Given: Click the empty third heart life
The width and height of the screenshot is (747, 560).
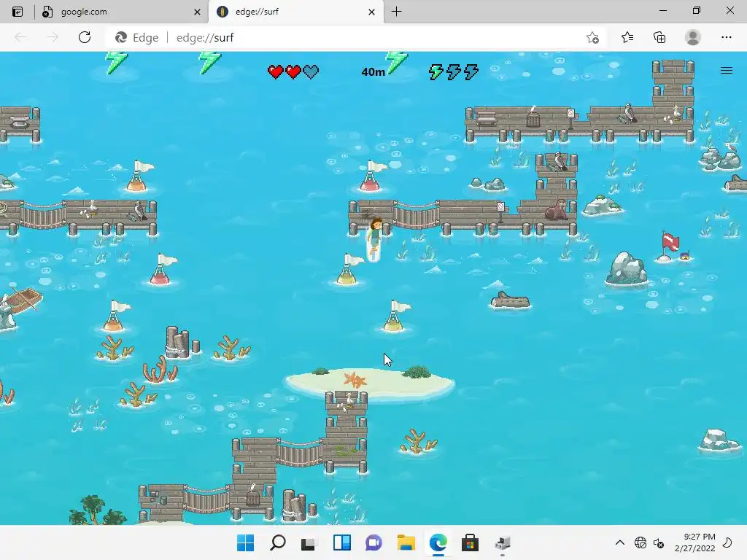Looking at the screenshot, I should point(311,72).
